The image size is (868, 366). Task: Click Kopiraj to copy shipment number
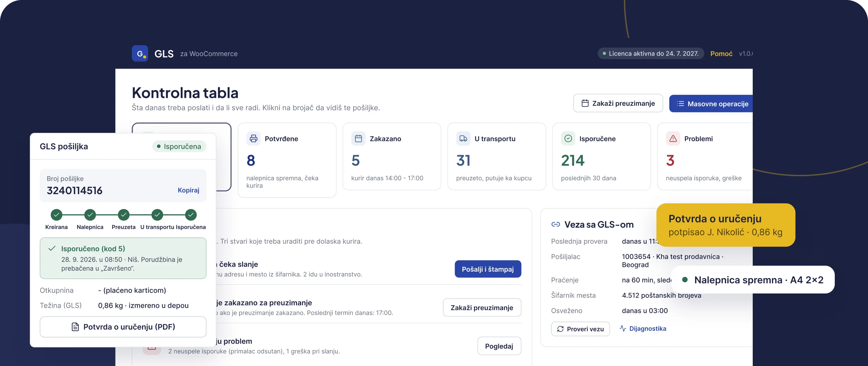(189, 190)
